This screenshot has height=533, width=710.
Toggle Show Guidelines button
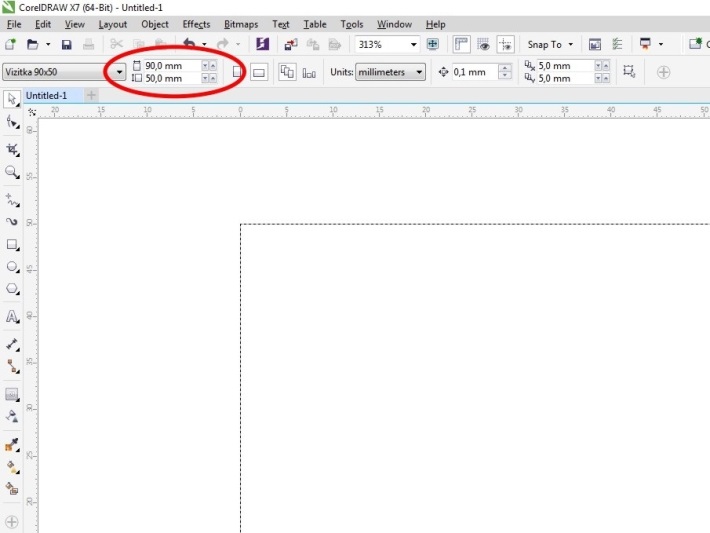point(505,44)
